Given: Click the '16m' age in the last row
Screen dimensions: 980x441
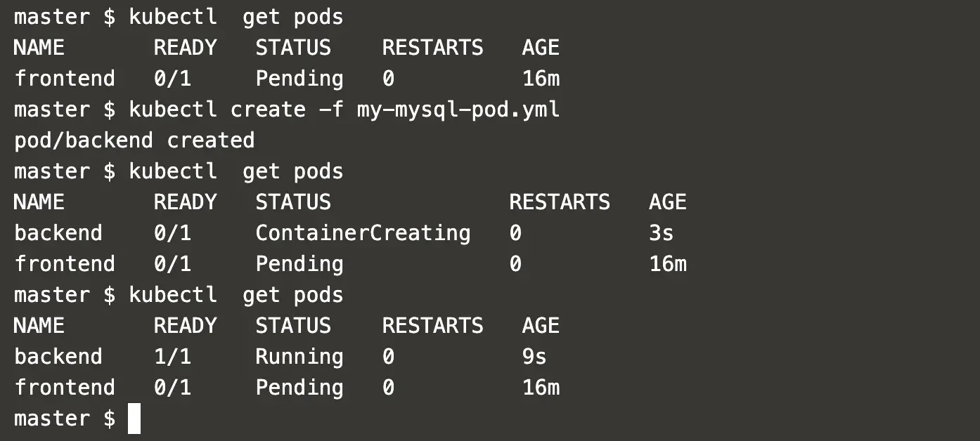Looking at the screenshot, I should click(541, 388).
